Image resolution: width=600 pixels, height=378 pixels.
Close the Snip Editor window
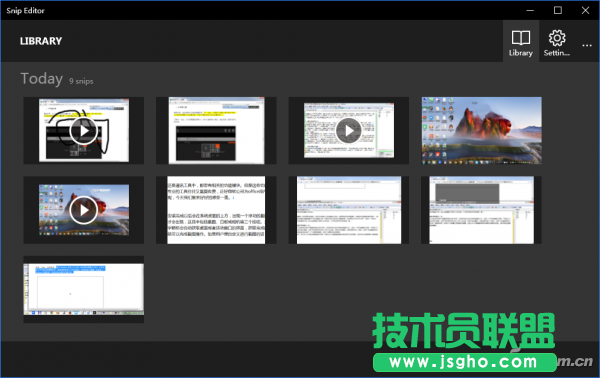[585, 10]
